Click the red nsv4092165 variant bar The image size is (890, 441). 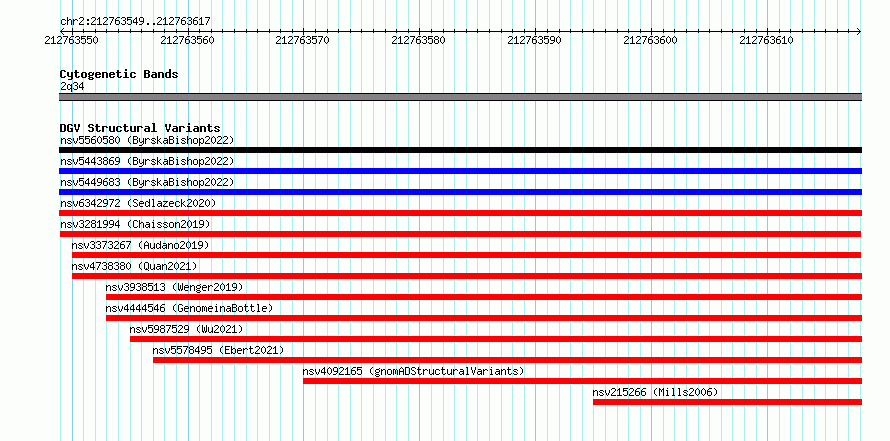tap(582, 381)
